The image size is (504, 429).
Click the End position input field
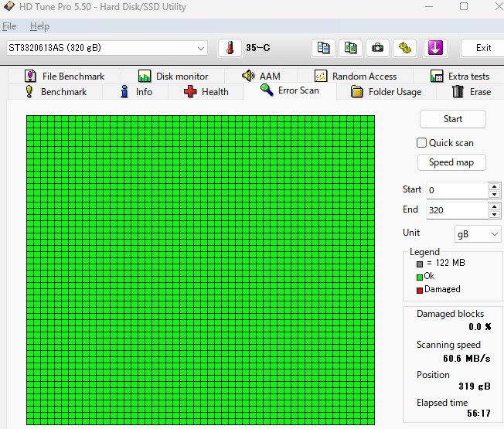click(x=457, y=210)
